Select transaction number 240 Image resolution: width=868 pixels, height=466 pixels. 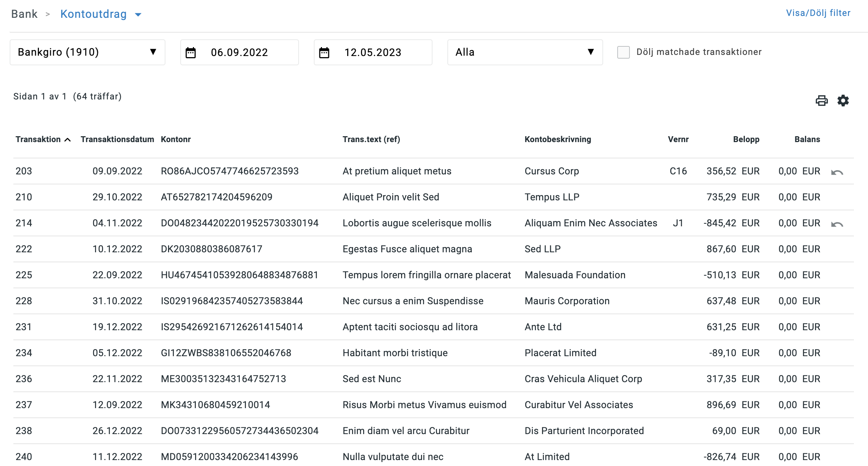24,457
